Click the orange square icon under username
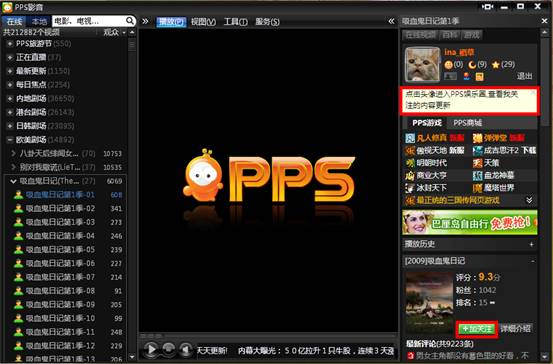This screenshot has height=364, width=553. pyautogui.click(x=479, y=76)
